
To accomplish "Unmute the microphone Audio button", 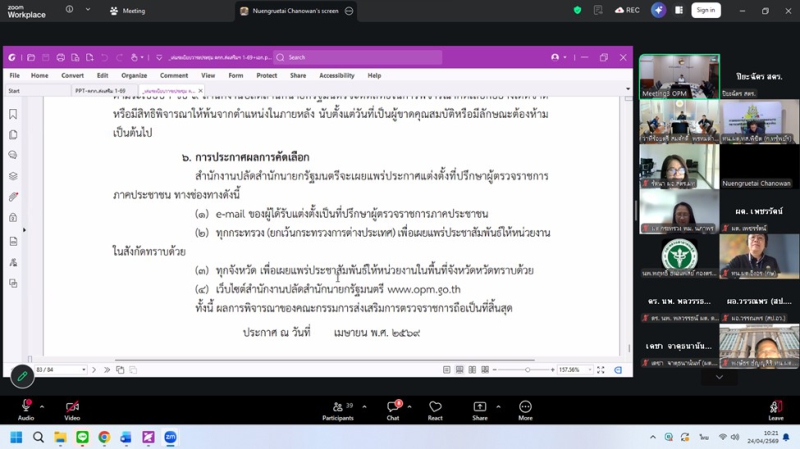I will (25, 410).
